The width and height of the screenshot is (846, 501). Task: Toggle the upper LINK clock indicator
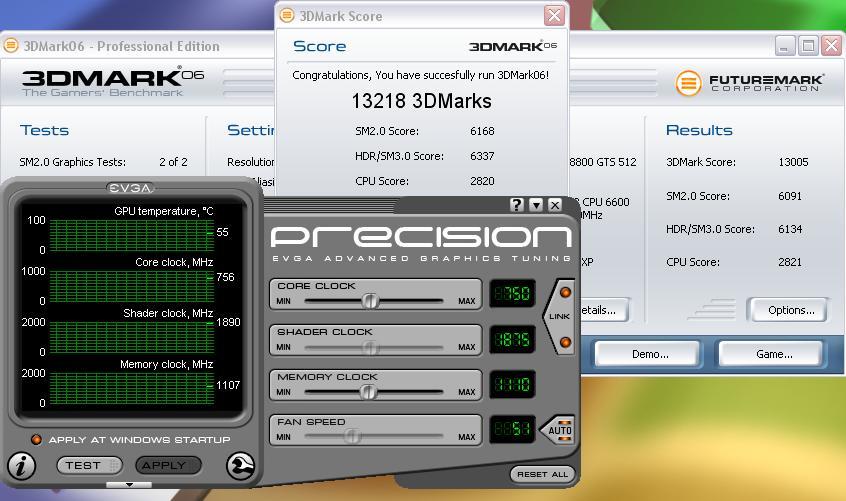(x=565, y=292)
